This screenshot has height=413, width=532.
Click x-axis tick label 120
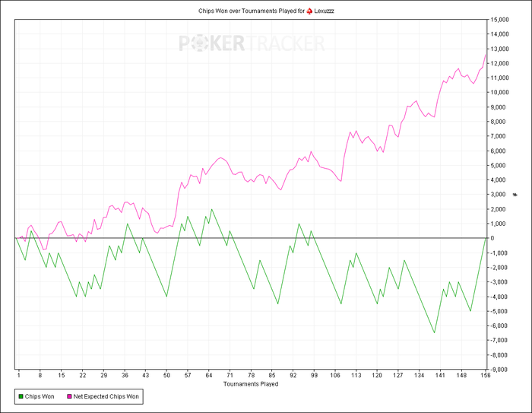point(377,375)
